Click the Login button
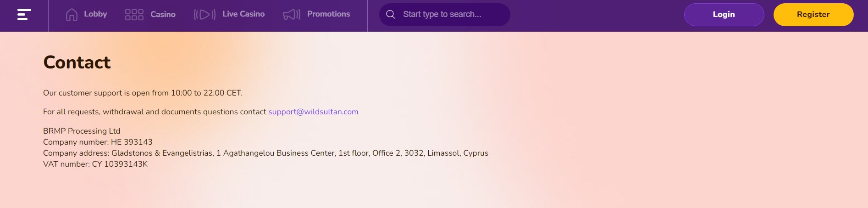Screen dimensions: 868x208 click(x=724, y=15)
